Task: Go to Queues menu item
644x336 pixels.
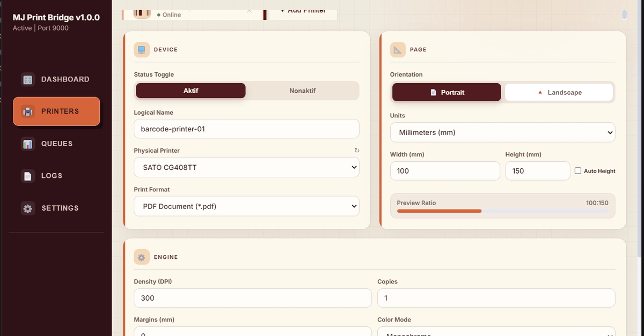Action: (56, 144)
